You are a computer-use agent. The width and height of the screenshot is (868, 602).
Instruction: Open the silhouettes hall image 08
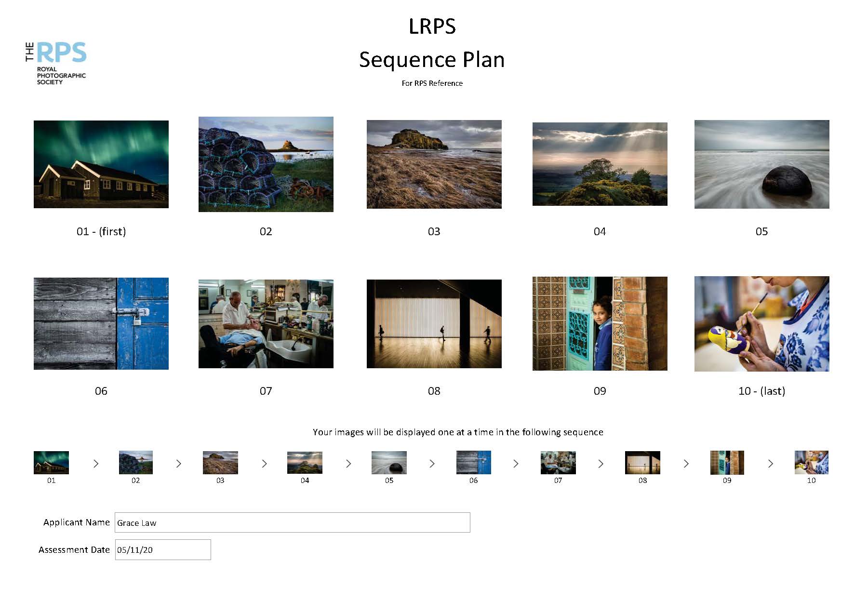tap(434, 323)
